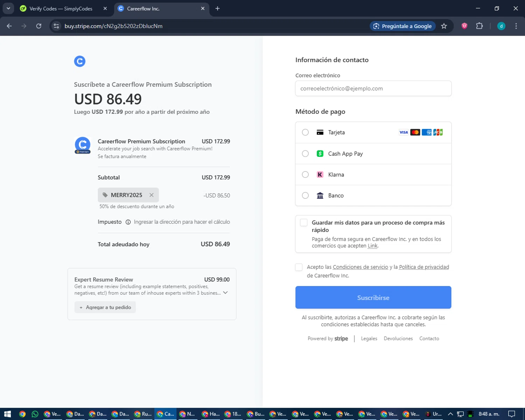Click the "-USD 86.50" discount amount
This screenshot has height=420, width=525.
pos(217,195)
